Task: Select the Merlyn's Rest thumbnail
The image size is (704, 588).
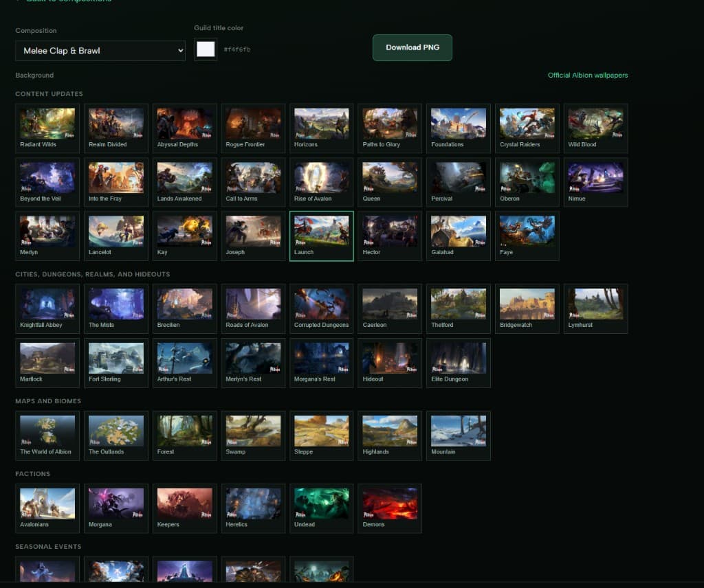Action: point(253,363)
